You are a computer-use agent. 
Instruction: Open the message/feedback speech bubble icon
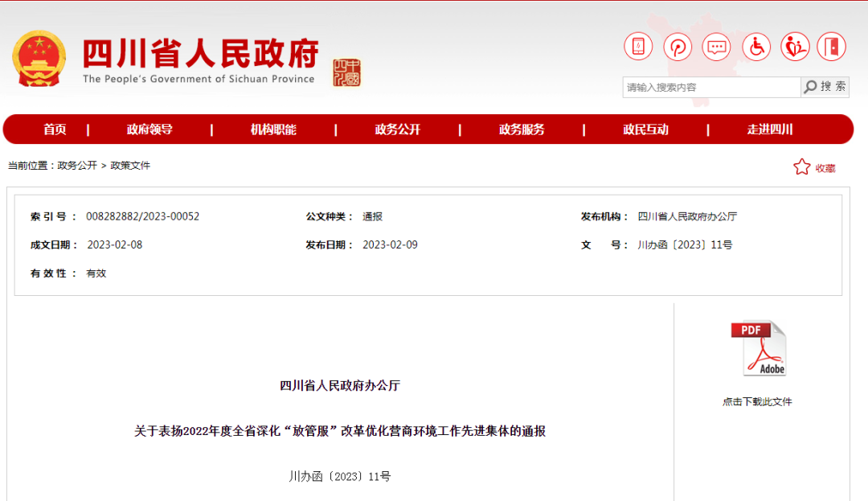pyautogui.click(x=716, y=47)
